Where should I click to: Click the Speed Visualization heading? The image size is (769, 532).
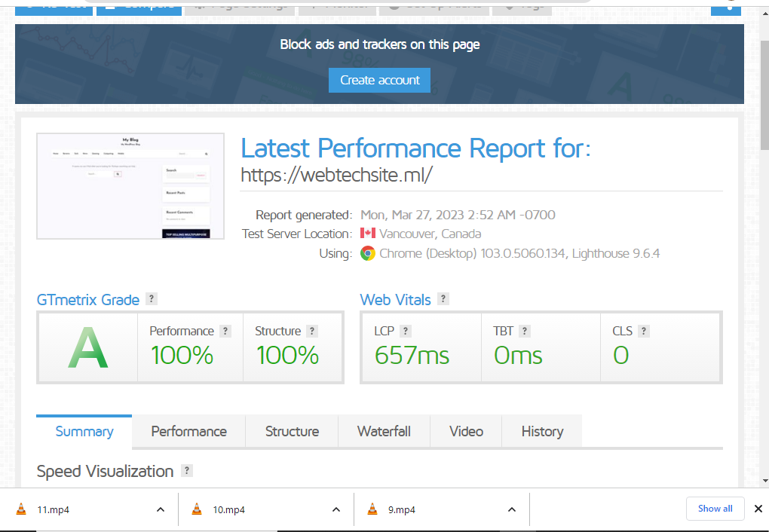[x=105, y=471]
